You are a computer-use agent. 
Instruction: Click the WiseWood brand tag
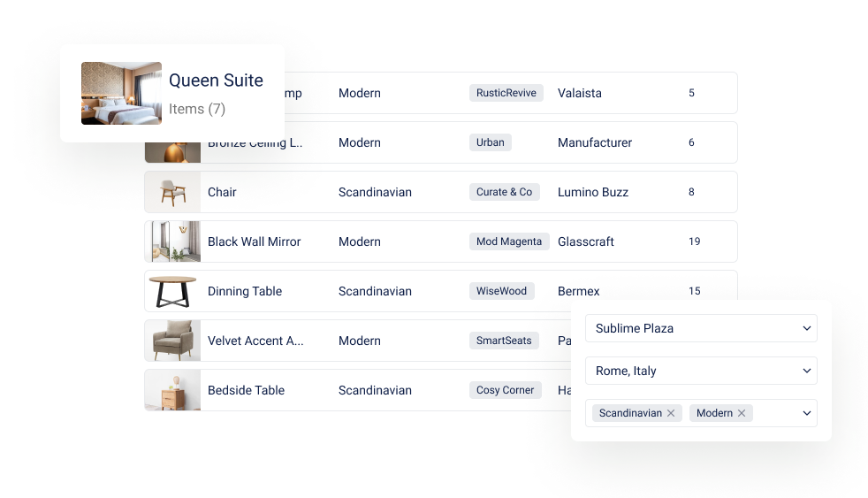pos(501,291)
